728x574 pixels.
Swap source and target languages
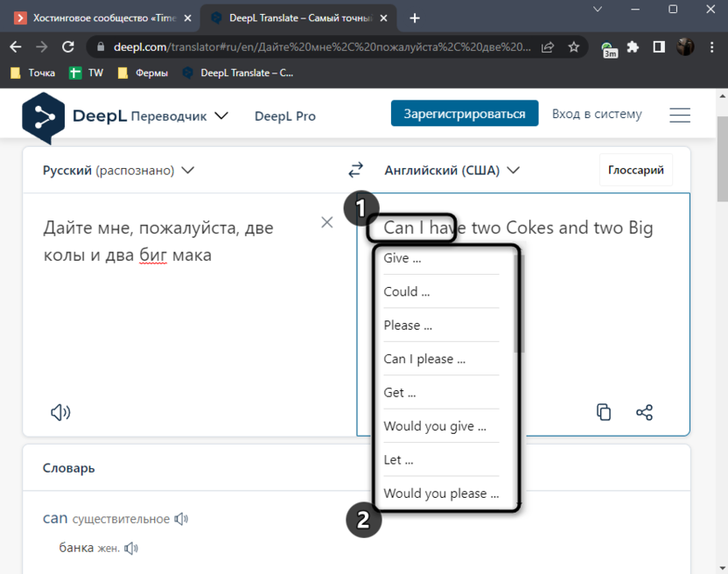(355, 170)
